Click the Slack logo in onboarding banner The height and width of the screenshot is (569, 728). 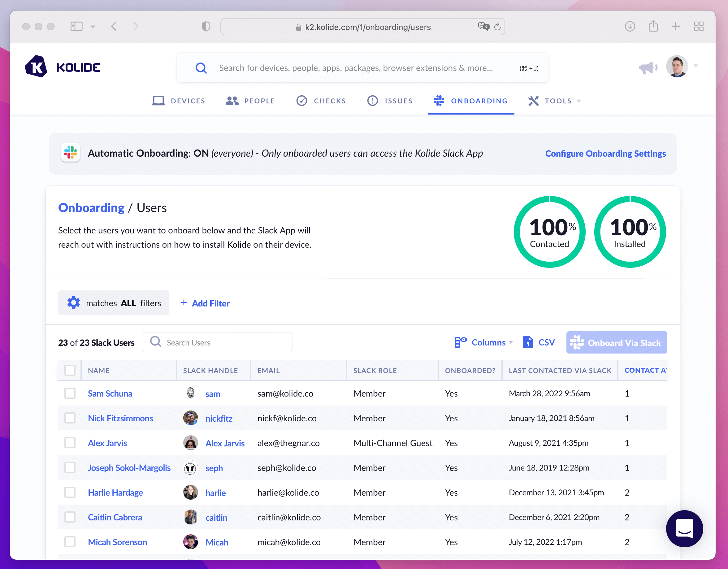[71, 153]
